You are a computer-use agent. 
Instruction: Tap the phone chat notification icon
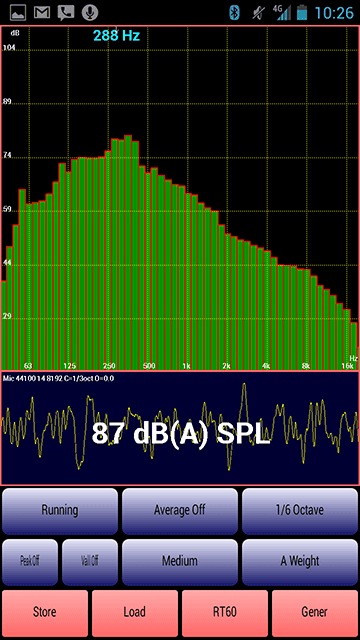[x=66, y=13]
